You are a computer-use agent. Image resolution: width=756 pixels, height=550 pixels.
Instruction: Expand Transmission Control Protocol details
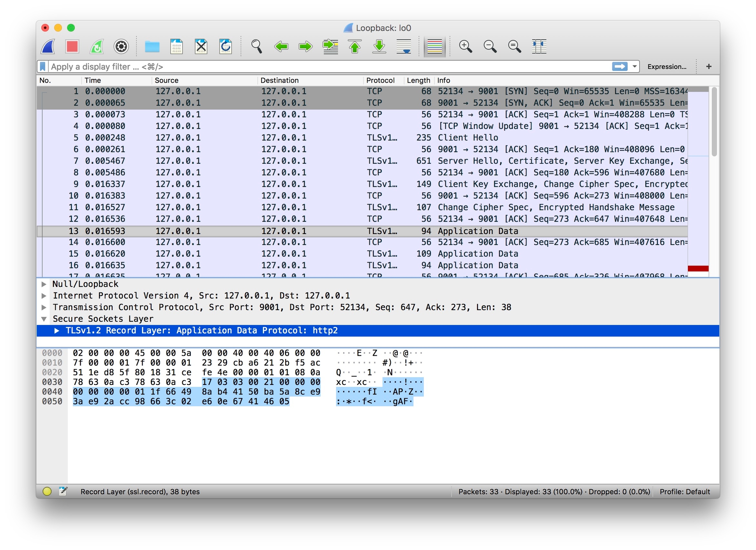[x=44, y=307]
